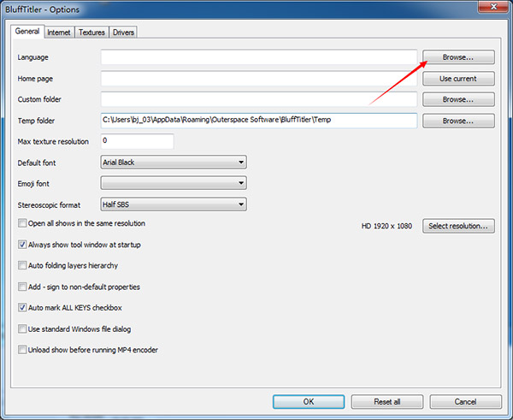Close the Options dialog window
Screen dimensions: 513x420
(x=490, y=9)
